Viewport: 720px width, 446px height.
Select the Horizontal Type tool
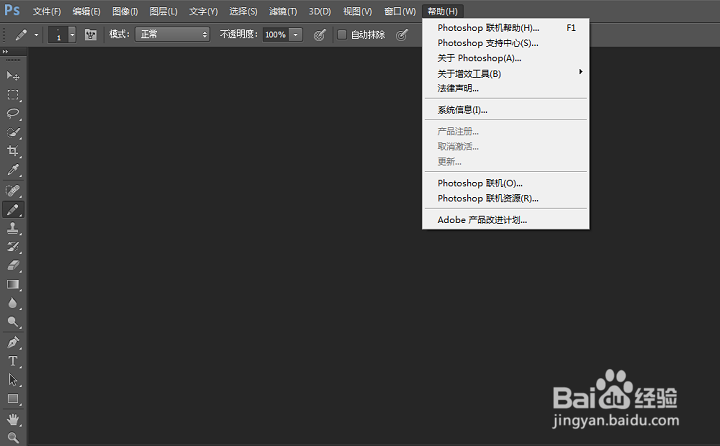[13, 361]
